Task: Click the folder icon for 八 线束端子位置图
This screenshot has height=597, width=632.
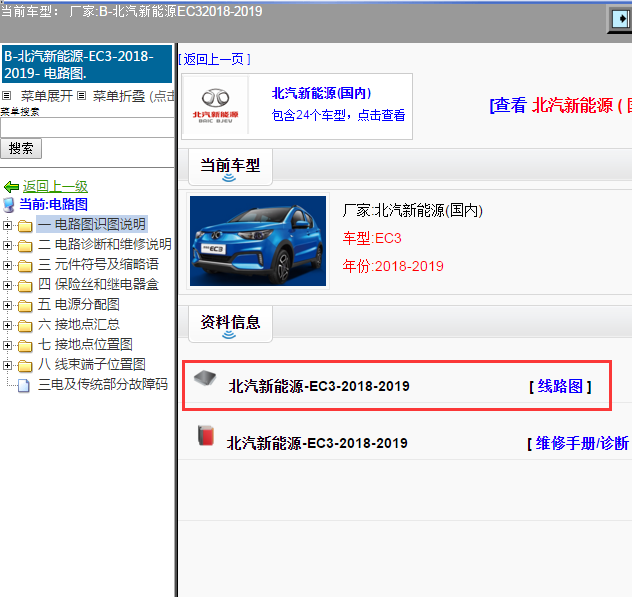Action: [x=25, y=366]
